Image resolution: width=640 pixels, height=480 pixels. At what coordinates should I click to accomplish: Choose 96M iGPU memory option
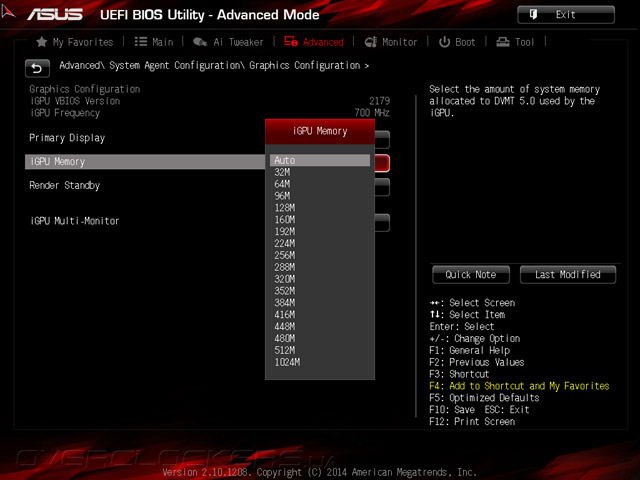282,196
